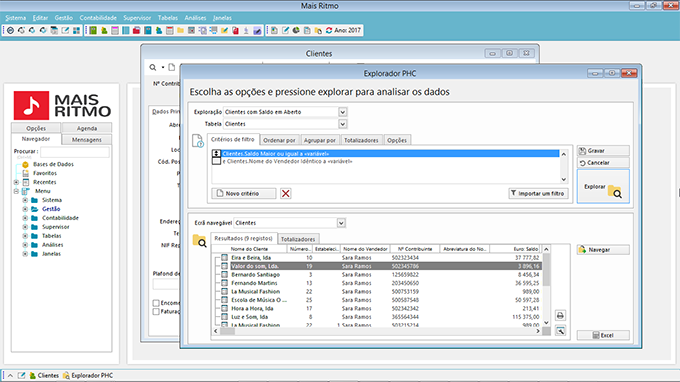Open the Contabilidade menu
680x382 pixels.
coord(98,18)
